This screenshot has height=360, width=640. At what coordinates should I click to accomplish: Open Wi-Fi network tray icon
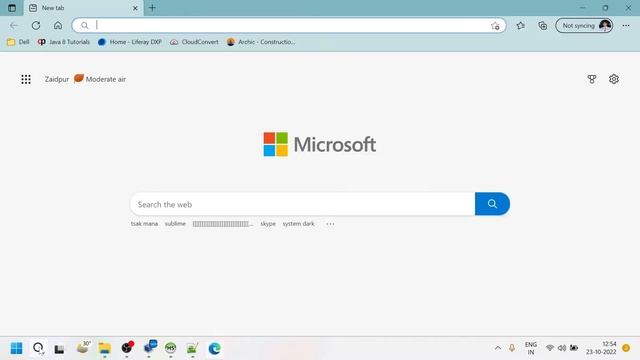pos(550,348)
